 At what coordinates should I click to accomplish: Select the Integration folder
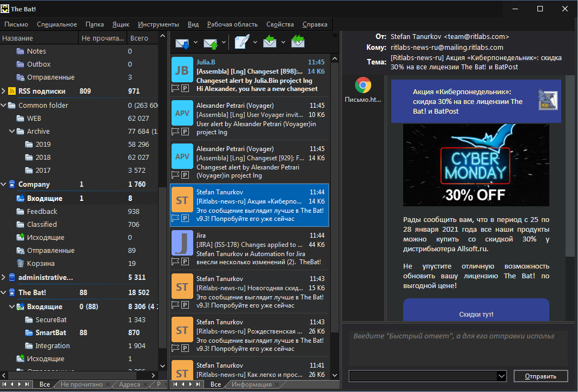click(x=52, y=345)
